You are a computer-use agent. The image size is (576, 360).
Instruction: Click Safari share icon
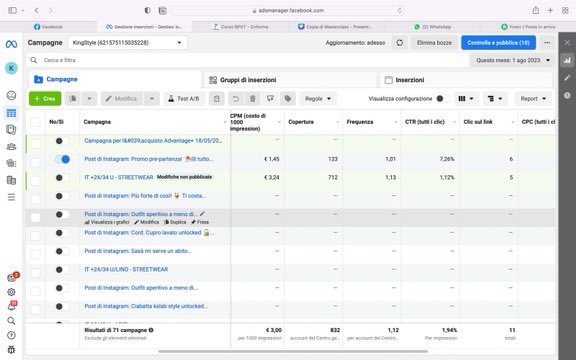click(x=536, y=10)
